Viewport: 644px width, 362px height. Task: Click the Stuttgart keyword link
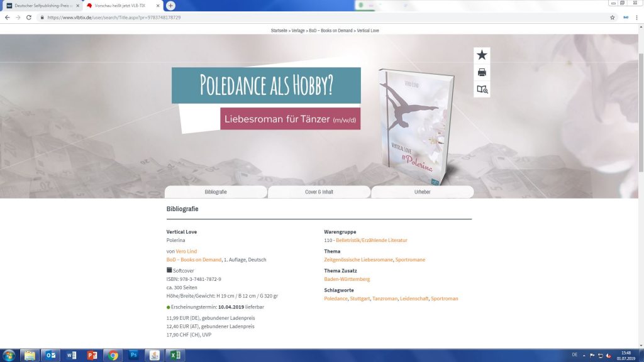360,299
